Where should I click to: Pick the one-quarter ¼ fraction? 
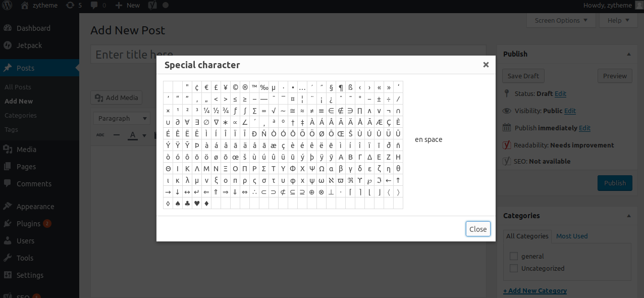[207, 111]
